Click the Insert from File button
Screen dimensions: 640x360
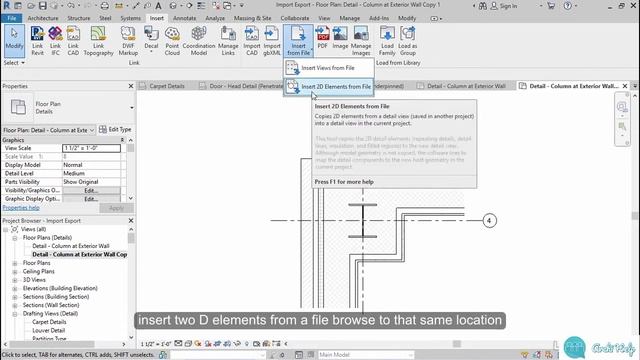click(x=298, y=41)
